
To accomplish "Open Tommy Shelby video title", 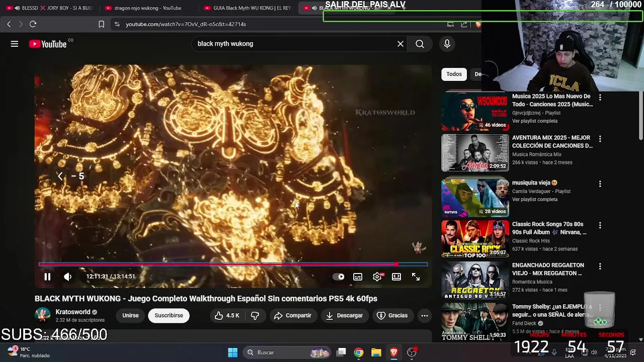I will [551, 311].
